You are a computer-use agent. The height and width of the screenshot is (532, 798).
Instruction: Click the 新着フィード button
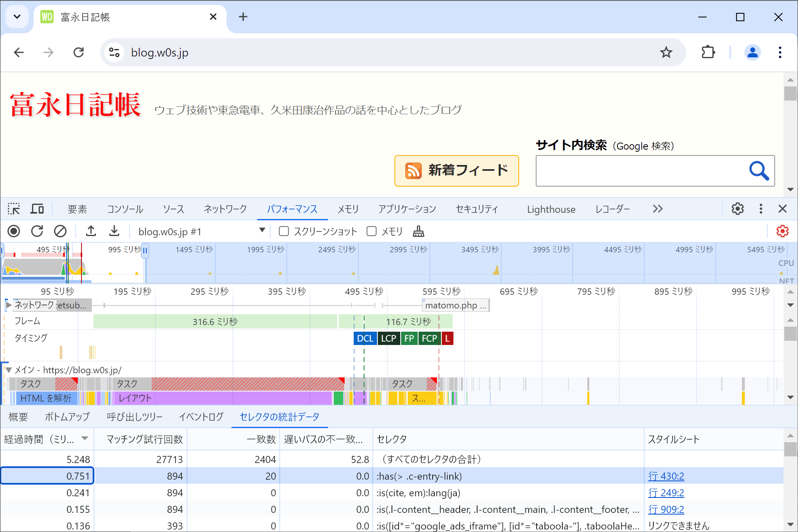coord(456,170)
